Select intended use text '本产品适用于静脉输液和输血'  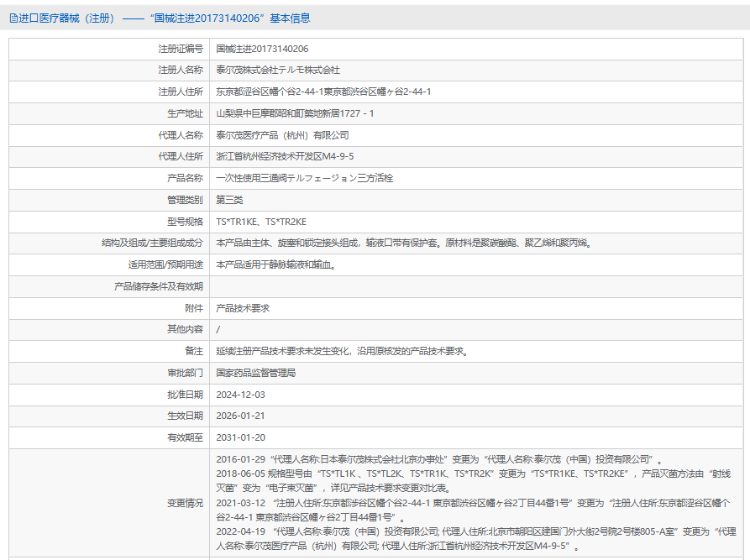(276, 265)
